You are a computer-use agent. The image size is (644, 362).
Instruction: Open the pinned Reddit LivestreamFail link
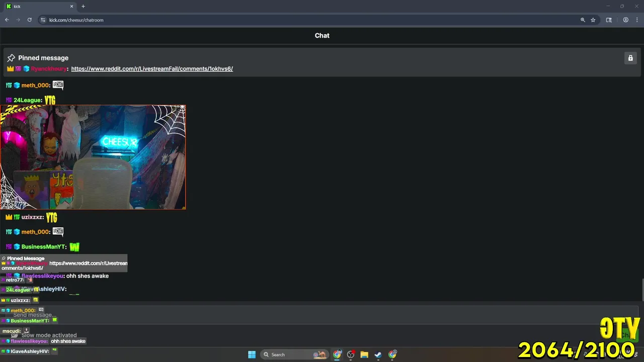tap(152, 69)
